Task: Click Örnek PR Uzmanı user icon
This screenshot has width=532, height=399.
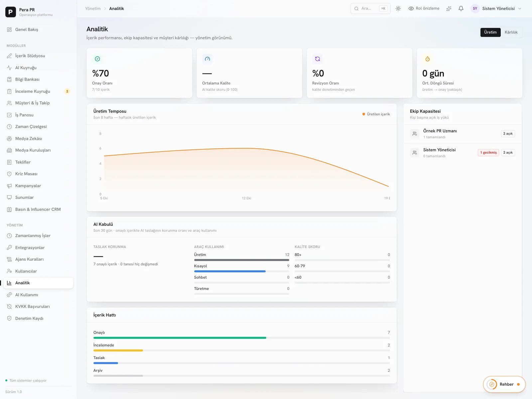Action: tap(415, 134)
